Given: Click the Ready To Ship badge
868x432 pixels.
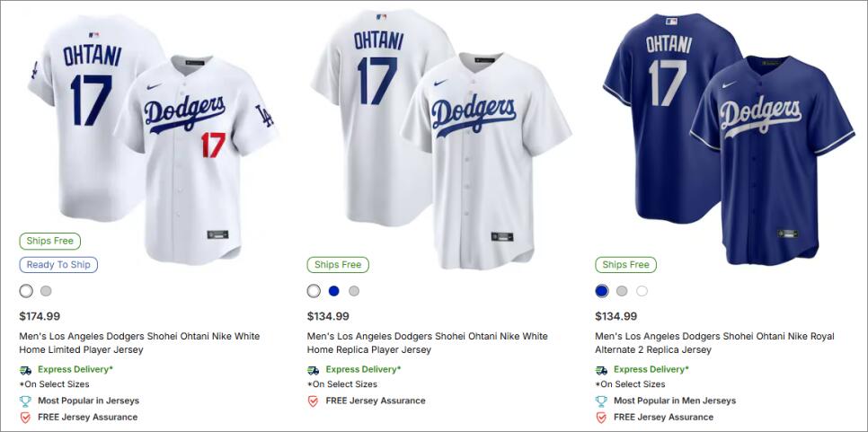Looking at the screenshot, I should click(58, 265).
